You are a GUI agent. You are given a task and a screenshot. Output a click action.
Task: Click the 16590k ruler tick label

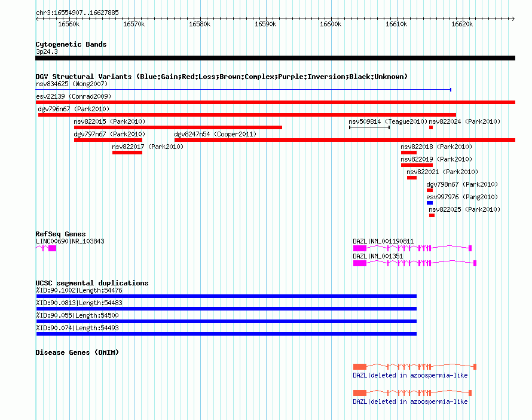(x=265, y=24)
